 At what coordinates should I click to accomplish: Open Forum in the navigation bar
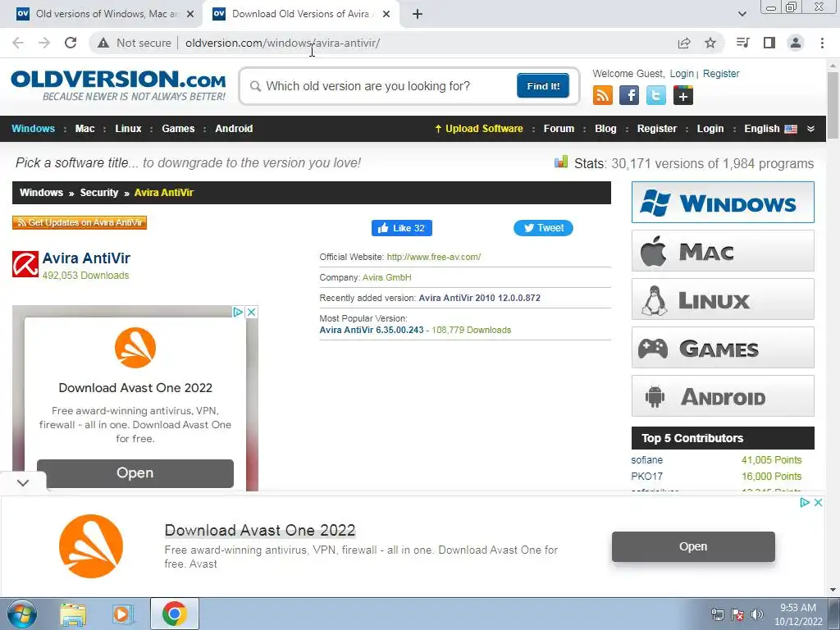pos(559,129)
